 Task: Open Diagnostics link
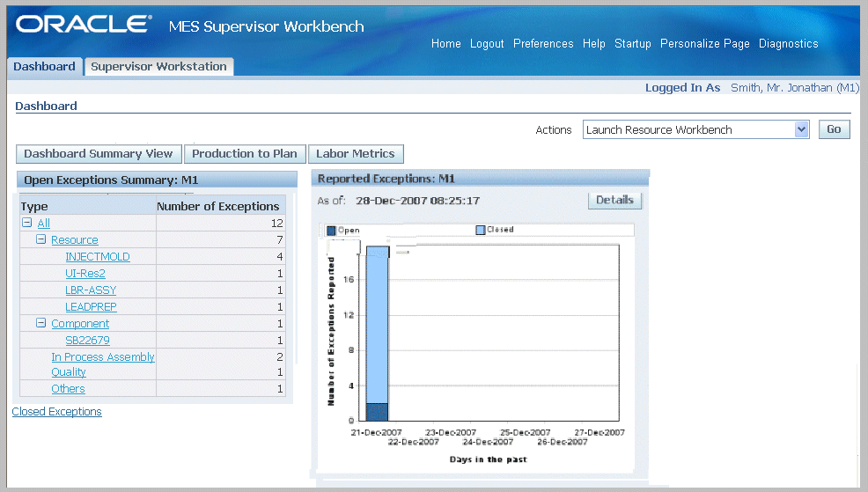[x=788, y=44]
